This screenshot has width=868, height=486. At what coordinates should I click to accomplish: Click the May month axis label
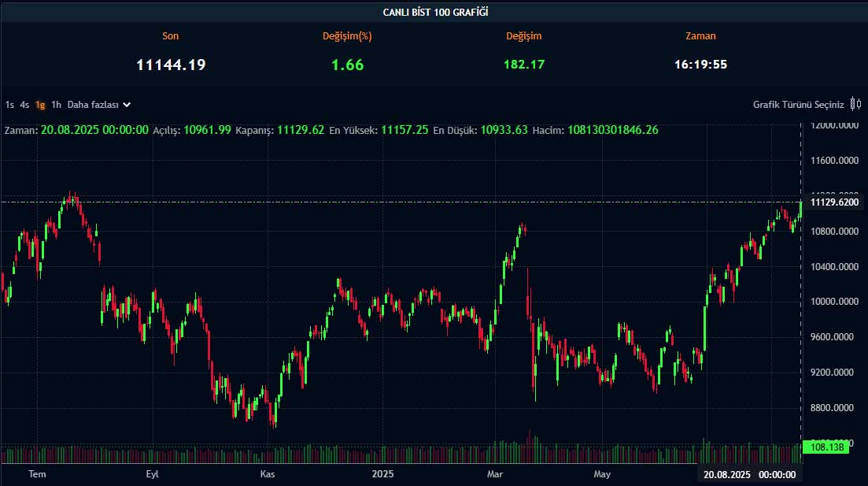coord(602,474)
